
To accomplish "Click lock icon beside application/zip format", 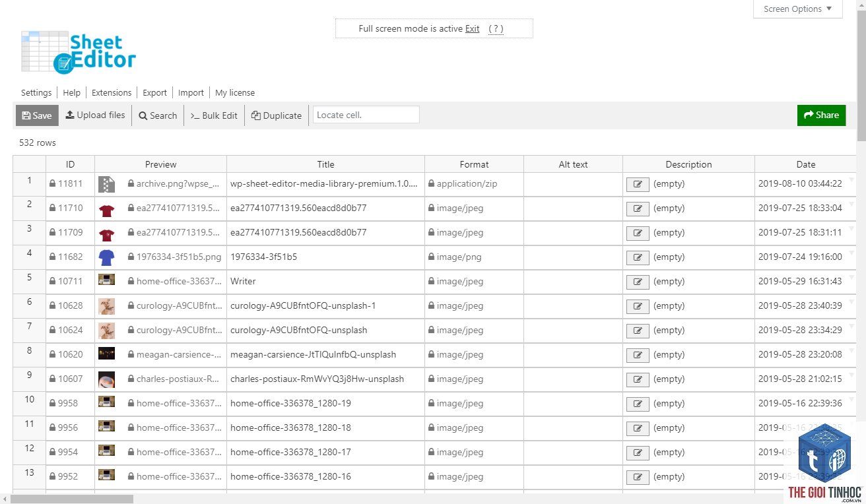I will [431, 184].
